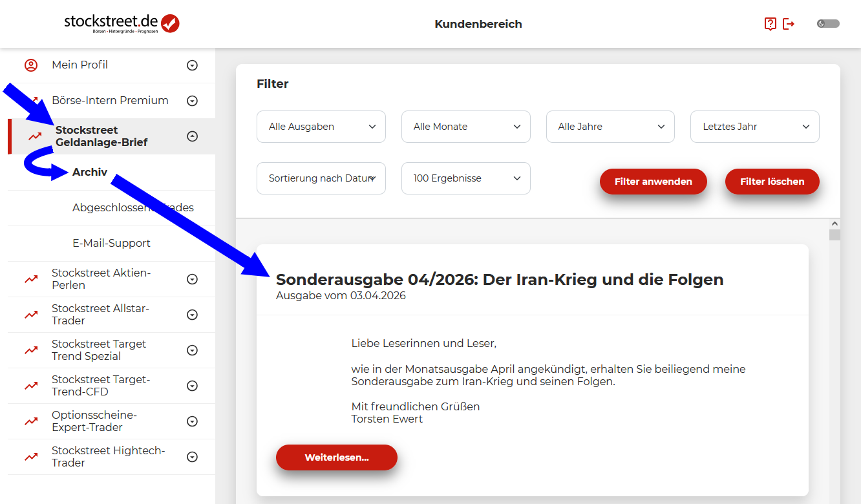Click the stockstreet.de logo
This screenshot has width=861, height=504.
coord(122,23)
